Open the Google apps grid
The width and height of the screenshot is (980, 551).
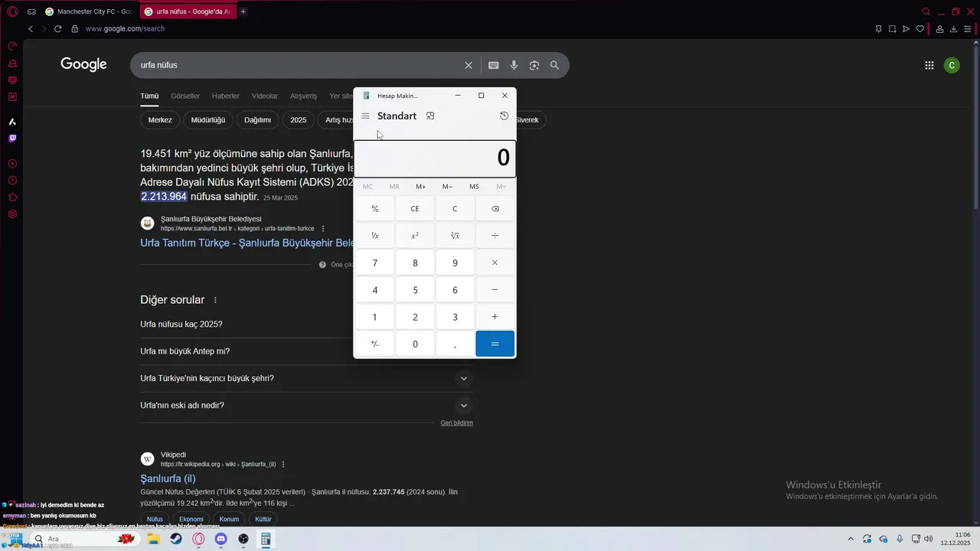(x=929, y=66)
